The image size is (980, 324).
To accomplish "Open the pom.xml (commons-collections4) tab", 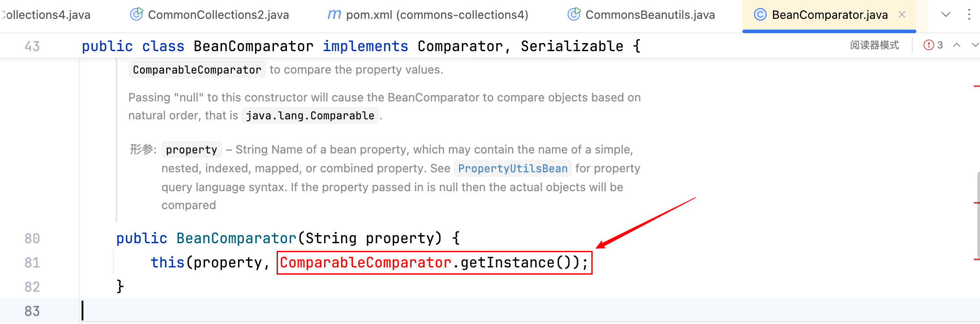I will [x=437, y=15].
